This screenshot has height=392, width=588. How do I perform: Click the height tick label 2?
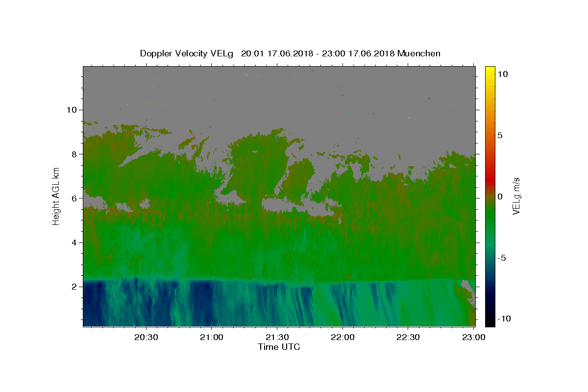[x=75, y=287]
